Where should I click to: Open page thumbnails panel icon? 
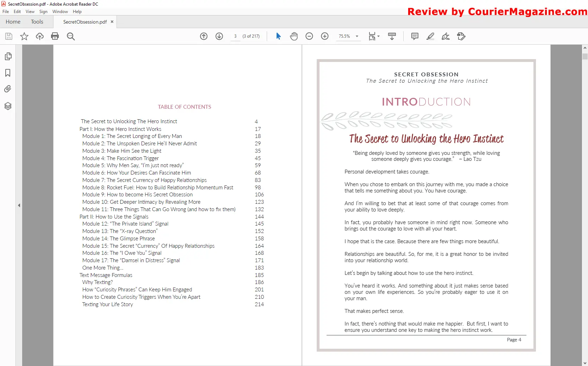(x=8, y=56)
